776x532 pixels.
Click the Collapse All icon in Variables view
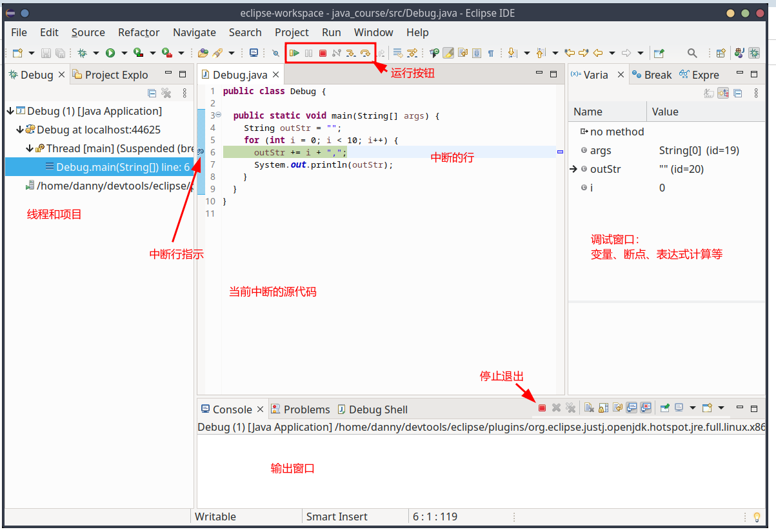point(737,94)
